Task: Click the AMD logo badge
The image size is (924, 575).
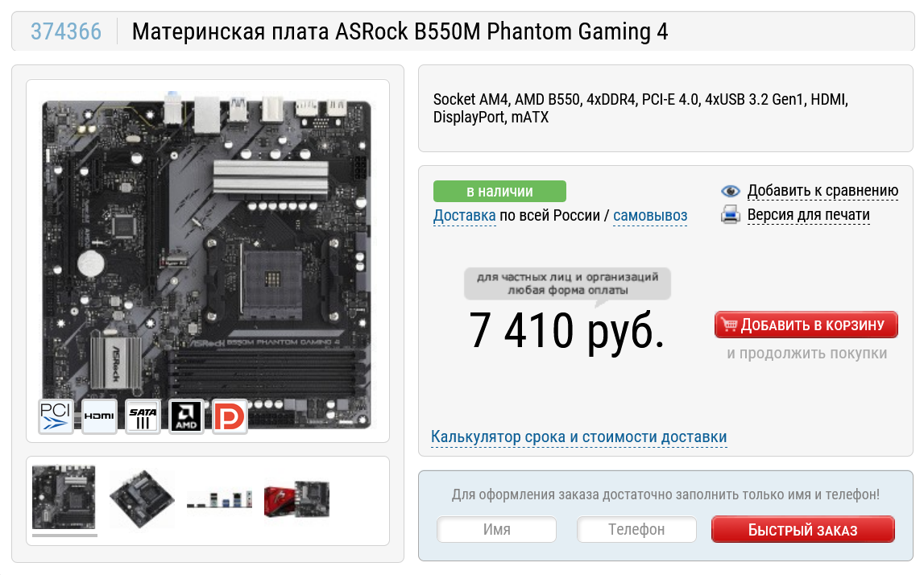Action: coord(186,416)
